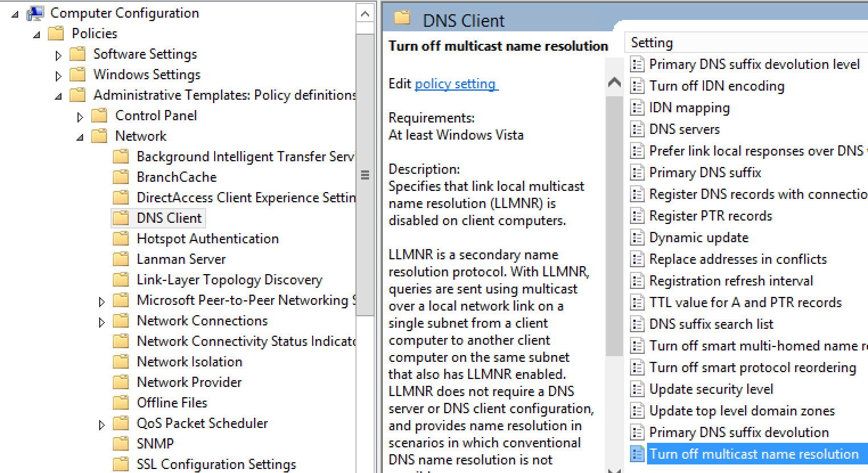
Task: Click the Network Isolation folder icon
Action: (x=121, y=362)
